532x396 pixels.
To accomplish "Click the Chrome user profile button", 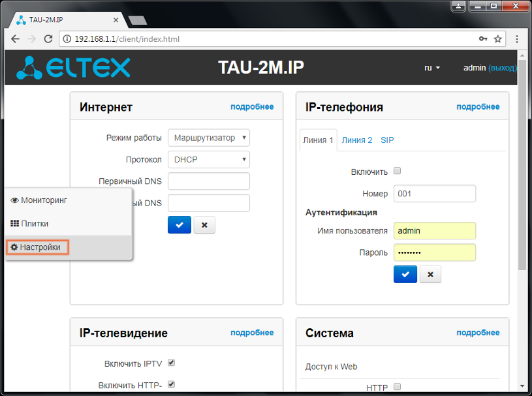I will point(458,6).
